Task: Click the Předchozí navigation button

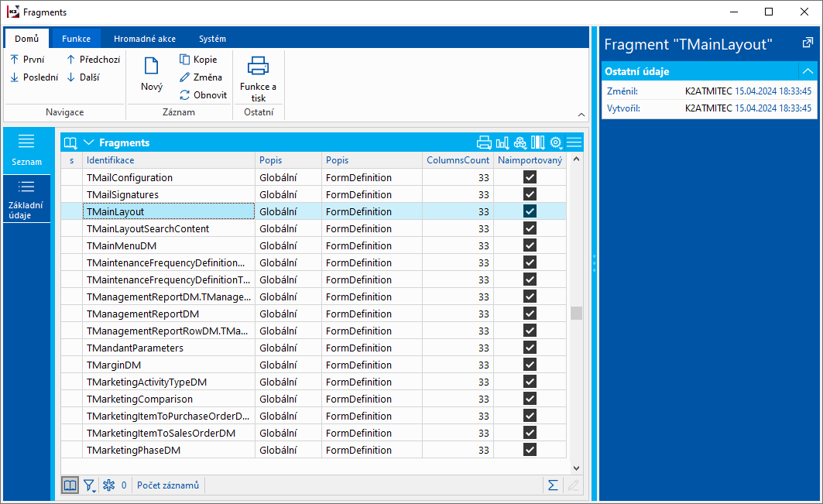Action: pos(93,60)
